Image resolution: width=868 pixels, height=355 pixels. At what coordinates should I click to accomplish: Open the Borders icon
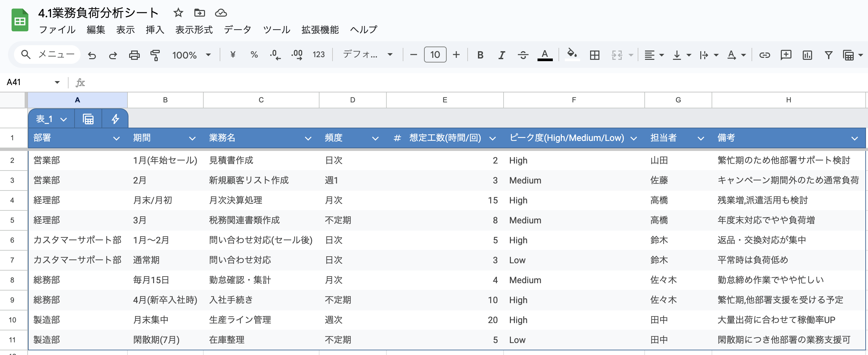coord(595,55)
